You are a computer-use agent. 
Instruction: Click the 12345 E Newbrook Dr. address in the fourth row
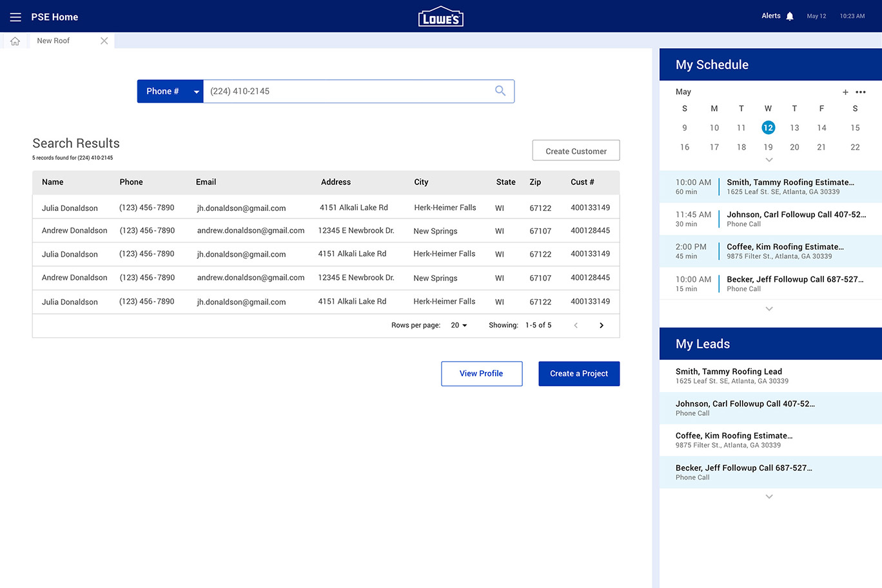click(356, 278)
